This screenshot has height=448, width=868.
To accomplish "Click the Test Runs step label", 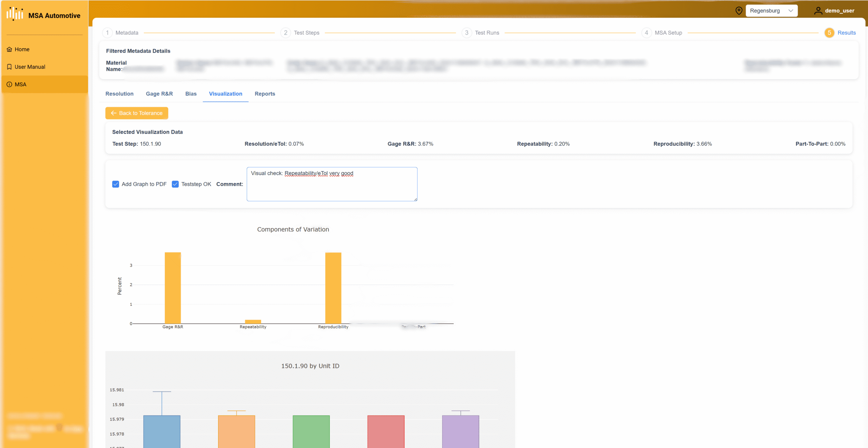I will pyautogui.click(x=487, y=33).
